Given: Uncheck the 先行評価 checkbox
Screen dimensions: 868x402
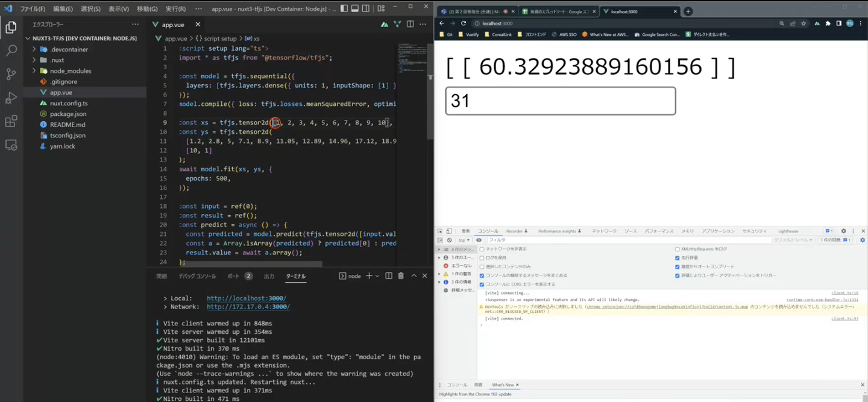Looking at the screenshot, I should coord(678,258).
